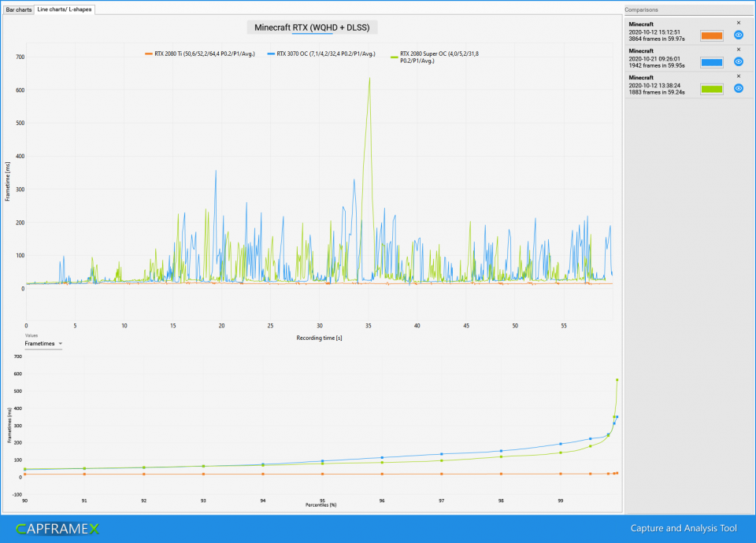The width and height of the screenshot is (756, 543).
Task: Open the blue color swatch for RTX 3070 OC
Action: [711, 62]
